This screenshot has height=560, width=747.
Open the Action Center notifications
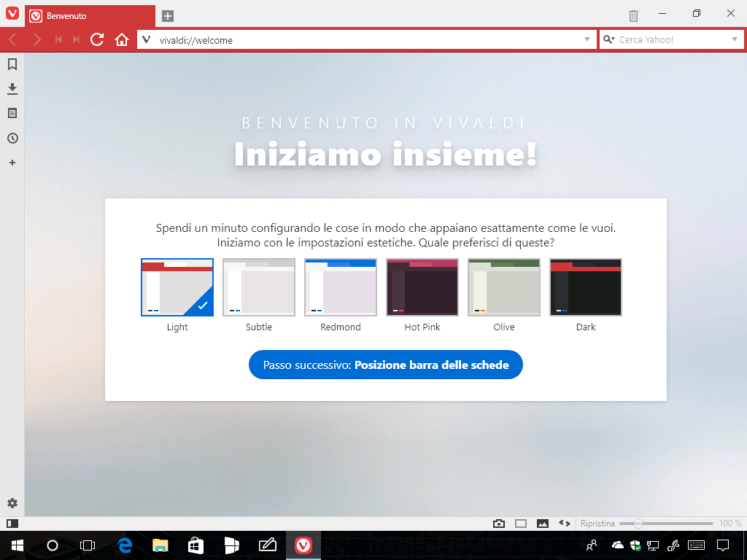tap(723, 545)
